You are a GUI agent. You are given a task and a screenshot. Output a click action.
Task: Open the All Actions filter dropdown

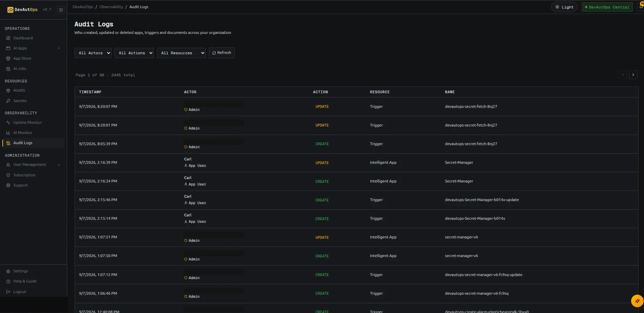point(134,53)
